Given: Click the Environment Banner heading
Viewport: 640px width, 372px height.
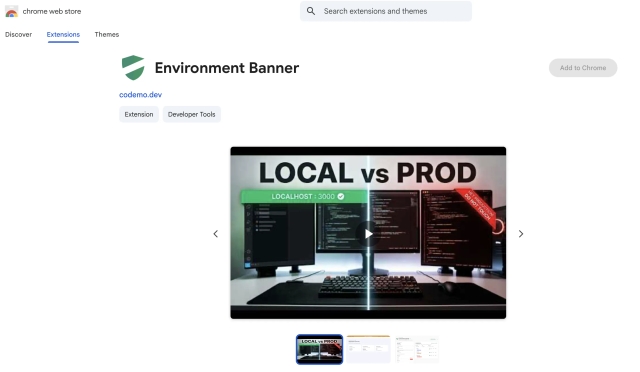Looking at the screenshot, I should (227, 68).
